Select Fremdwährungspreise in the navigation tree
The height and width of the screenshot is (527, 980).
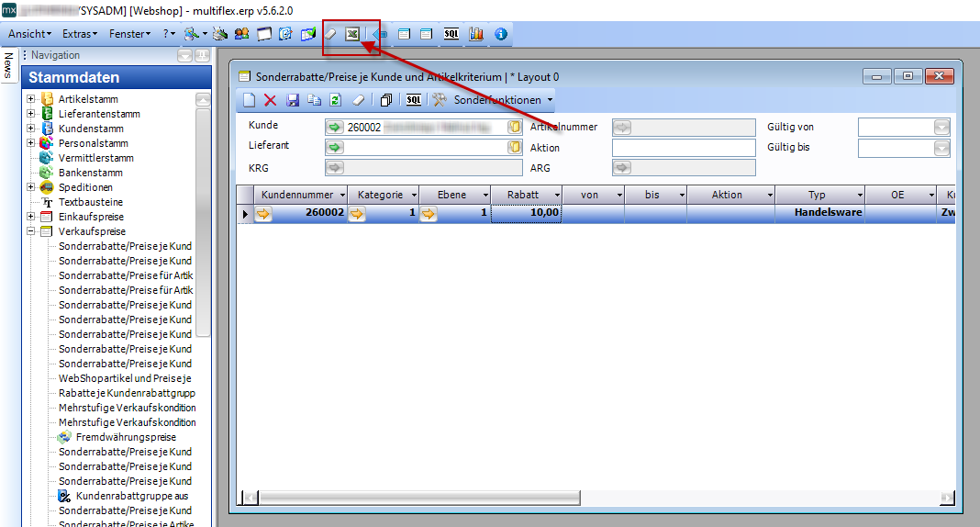tap(126, 437)
